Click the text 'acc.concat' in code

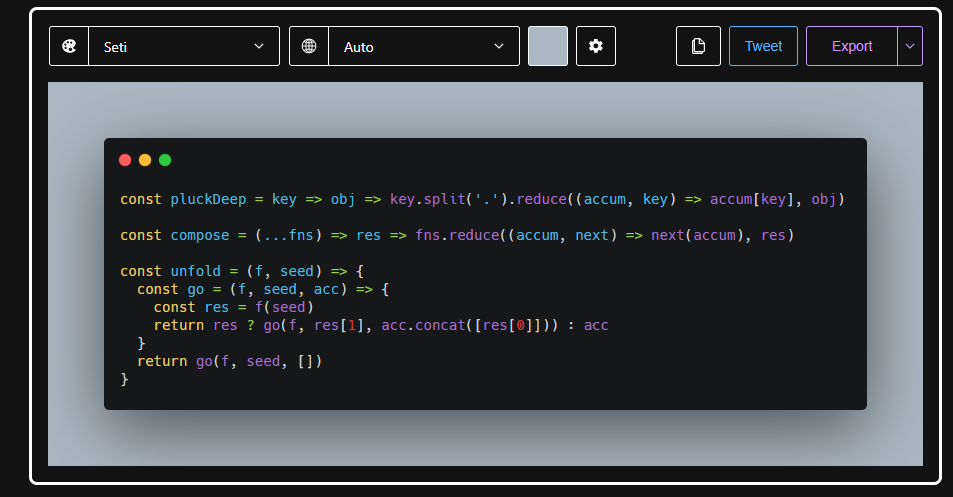point(424,326)
